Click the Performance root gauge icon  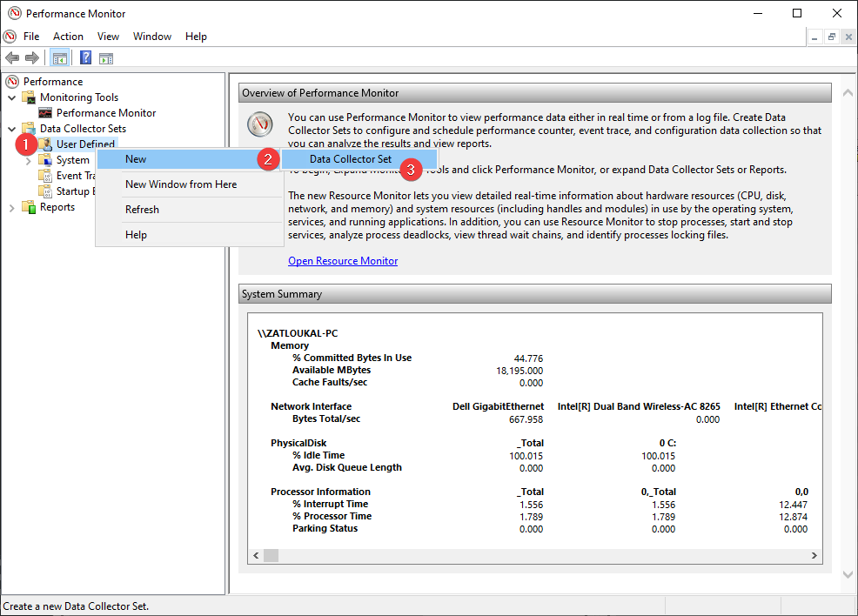point(12,82)
